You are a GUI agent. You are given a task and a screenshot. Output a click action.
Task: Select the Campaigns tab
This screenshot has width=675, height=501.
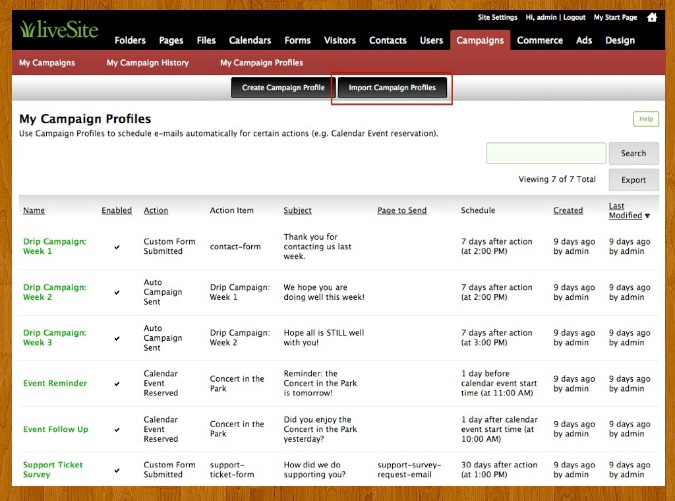pos(480,40)
